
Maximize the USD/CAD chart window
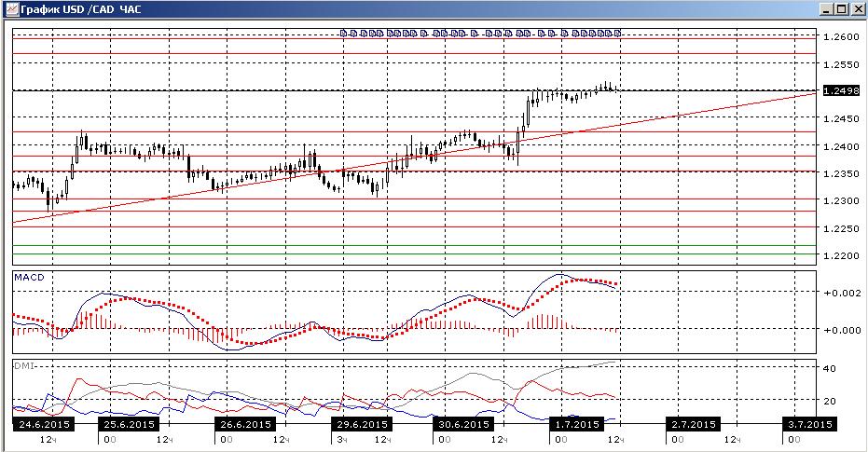841,9
